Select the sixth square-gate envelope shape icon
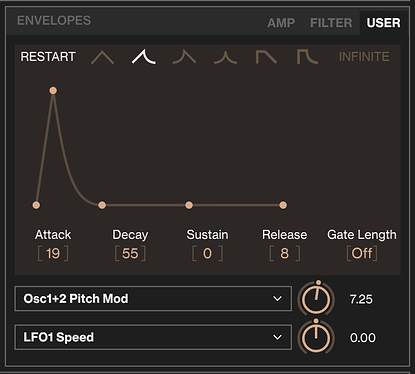 pyautogui.click(x=307, y=57)
